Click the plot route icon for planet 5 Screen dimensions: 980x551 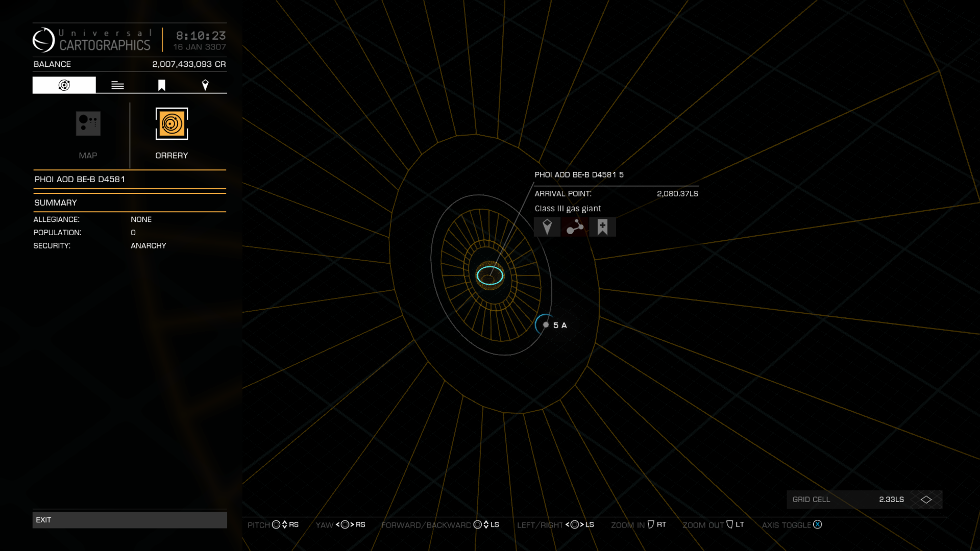point(575,227)
